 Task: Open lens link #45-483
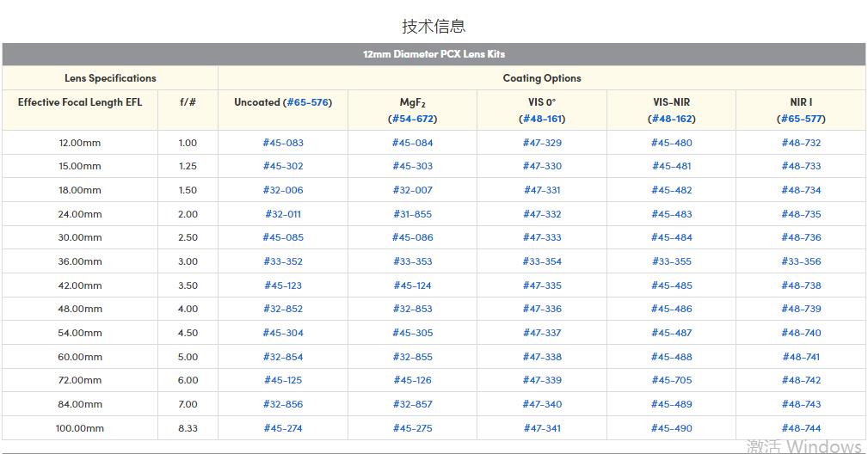click(x=672, y=214)
